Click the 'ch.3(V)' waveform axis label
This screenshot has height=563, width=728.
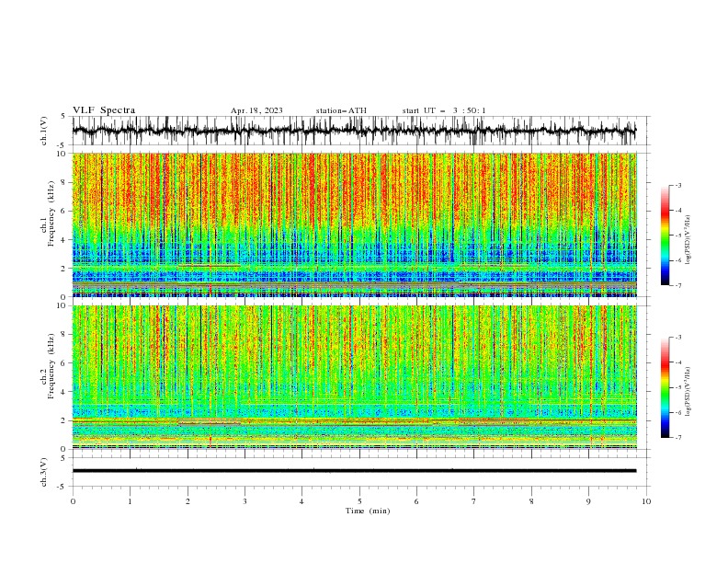point(44,472)
